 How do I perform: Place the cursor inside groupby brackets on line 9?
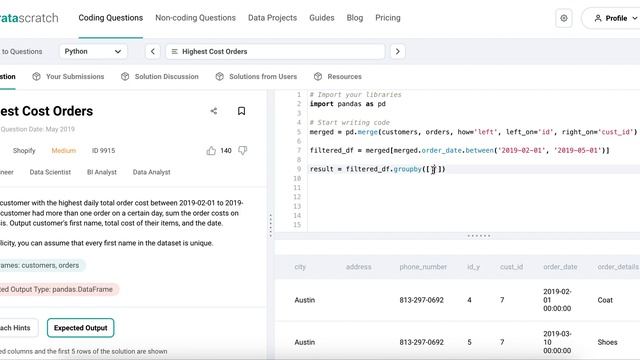(433, 169)
